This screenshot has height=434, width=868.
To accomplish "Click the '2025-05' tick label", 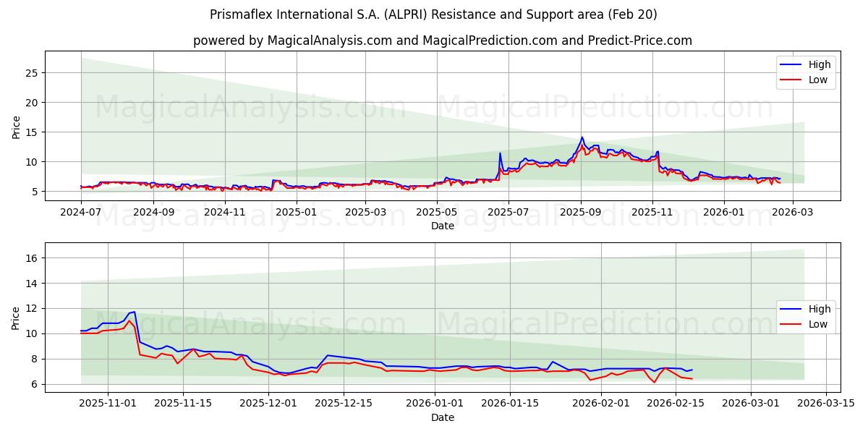I will (x=438, y=212).
